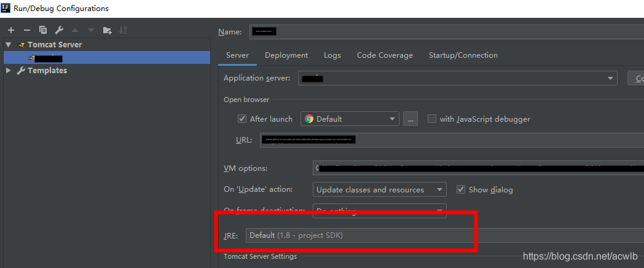Viewport: 644px width, 268px height.
Task: Toggle the Show dialog checkbox
Action: pyautogui.click(x=461, y=189)
